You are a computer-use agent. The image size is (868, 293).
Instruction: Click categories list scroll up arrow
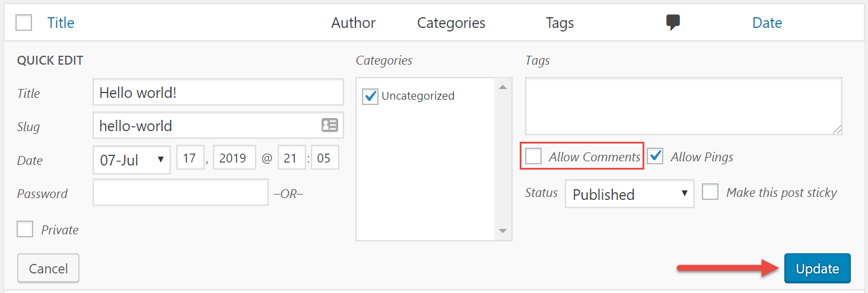click(x=503, y=88)
